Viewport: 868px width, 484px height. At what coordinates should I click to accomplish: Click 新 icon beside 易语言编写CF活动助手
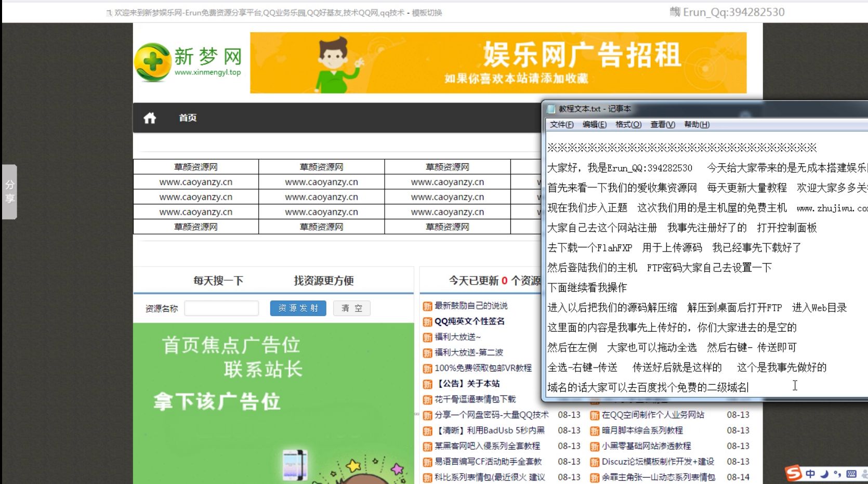coord(427,462)
